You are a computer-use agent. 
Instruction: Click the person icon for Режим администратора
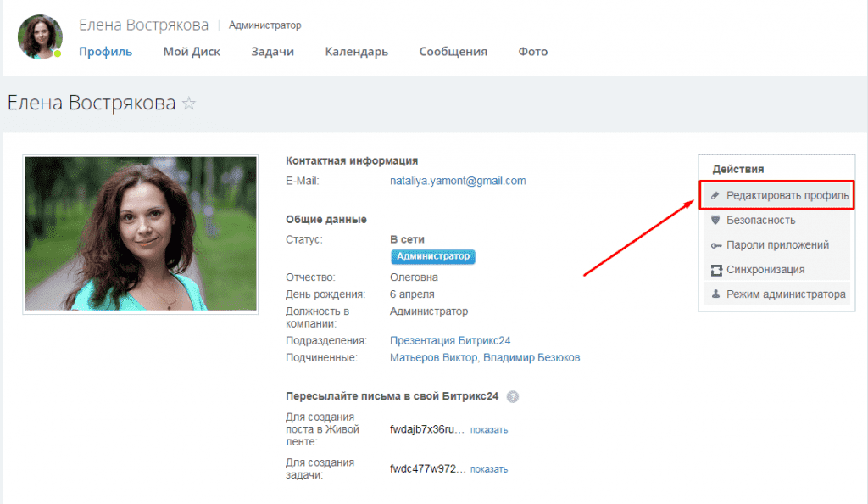point(715,294)
